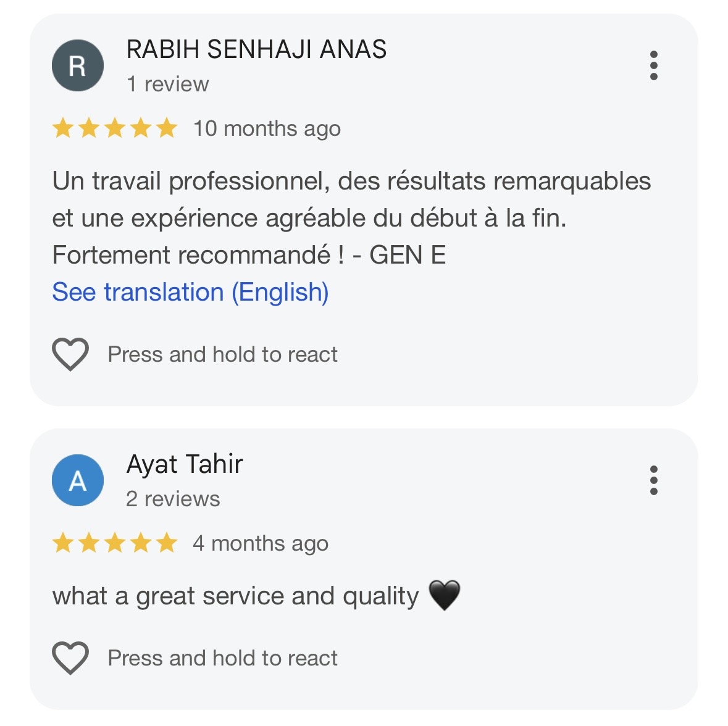Click the black heart emoji in Ayat's review

444,596
